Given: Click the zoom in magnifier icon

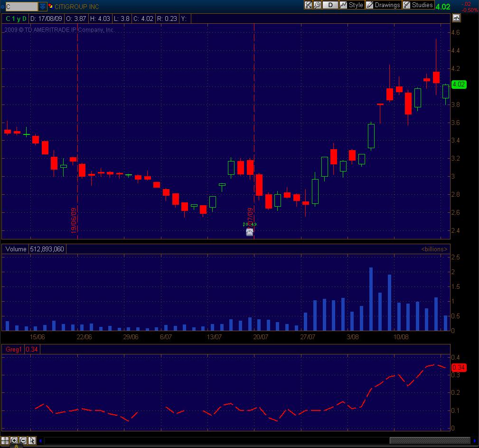Looking at the screenshot, I should pos(14,440).
